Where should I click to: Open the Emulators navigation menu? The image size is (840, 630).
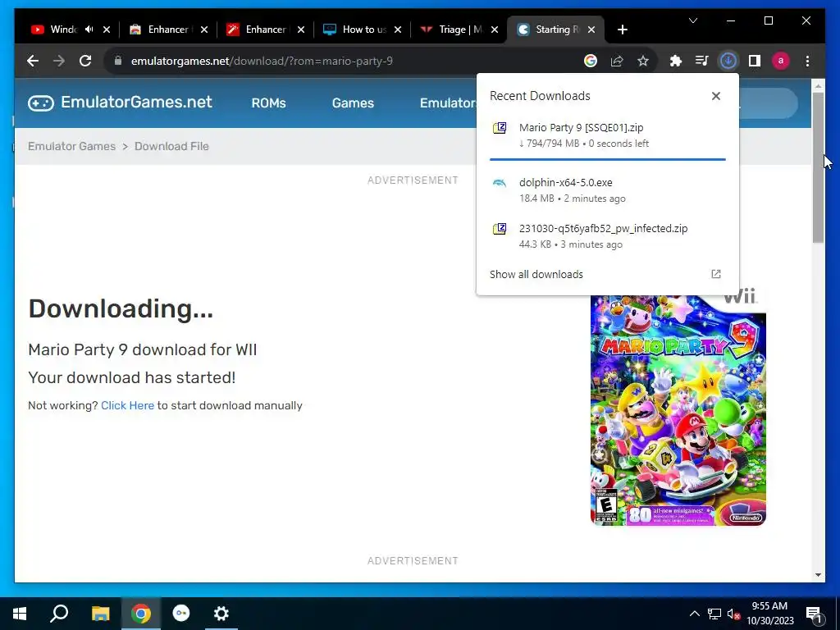[x=448, y=103]
